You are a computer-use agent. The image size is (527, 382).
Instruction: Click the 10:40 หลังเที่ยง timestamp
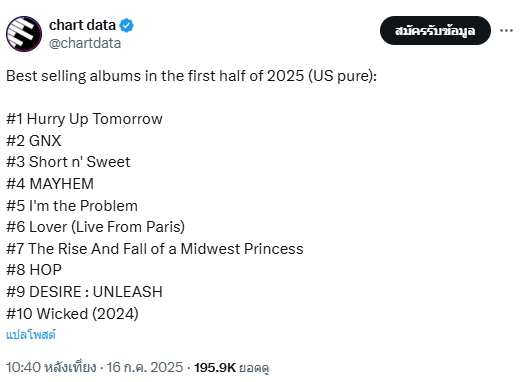(51, 367)
